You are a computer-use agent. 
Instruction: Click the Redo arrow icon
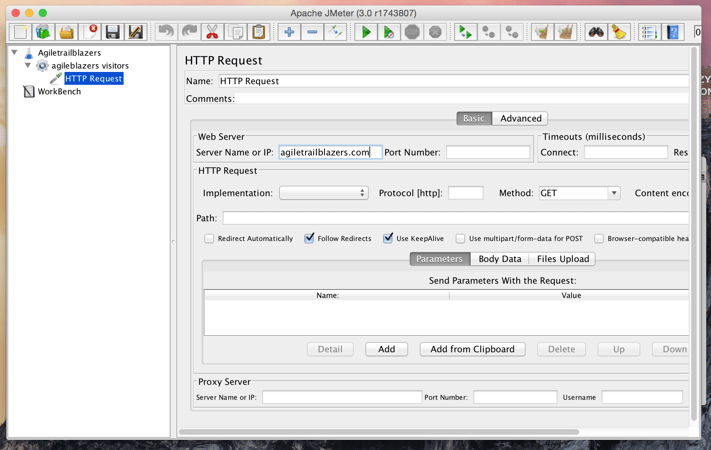point(189,32)
